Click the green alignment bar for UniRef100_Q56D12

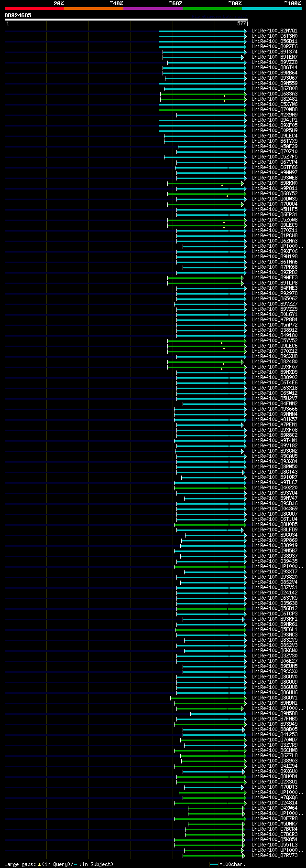pos(211,609)
